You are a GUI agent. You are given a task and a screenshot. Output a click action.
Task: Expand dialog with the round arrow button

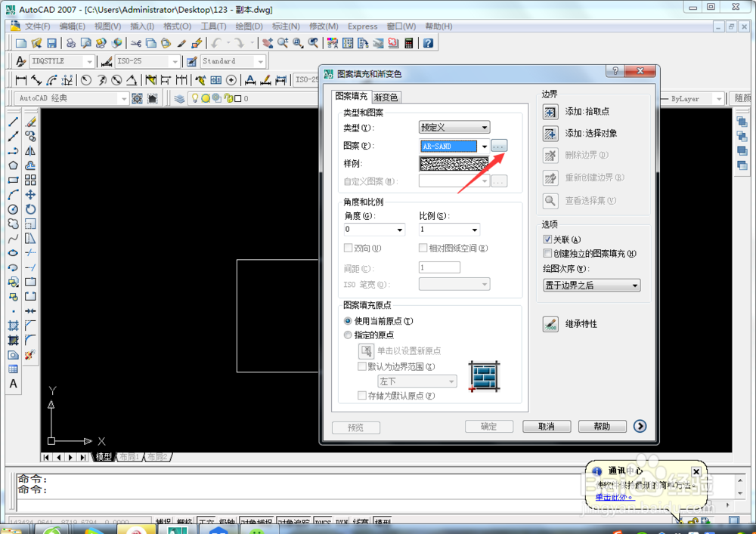point(640,426)
